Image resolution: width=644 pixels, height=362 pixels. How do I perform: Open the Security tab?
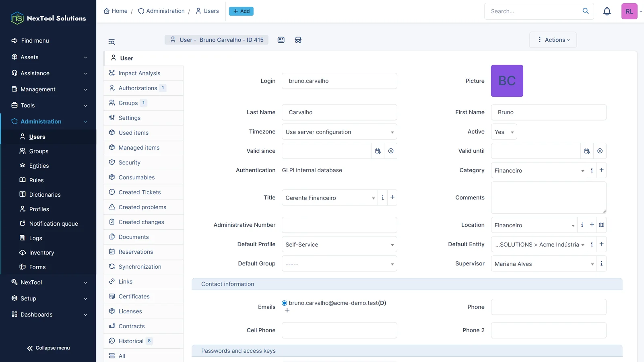(143, 162)
